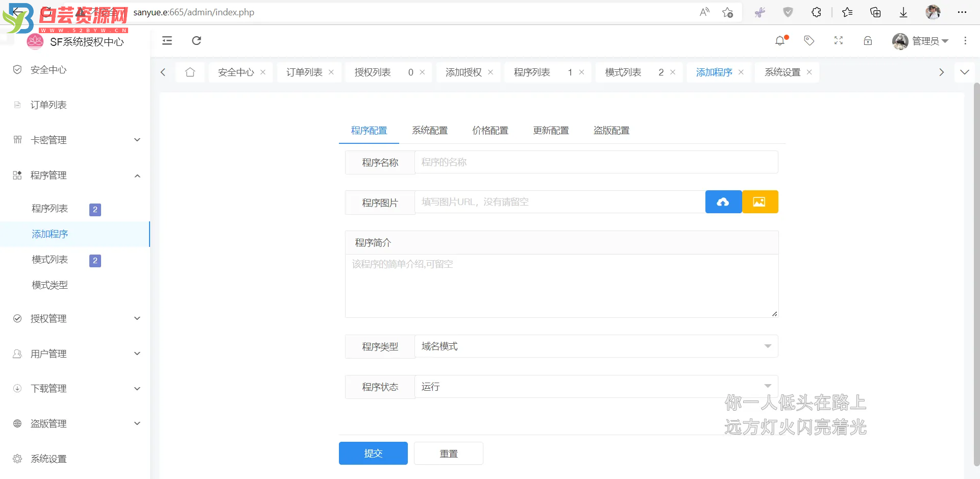
Task: Open 模式类型 submenu item
Action: (75, 285)
